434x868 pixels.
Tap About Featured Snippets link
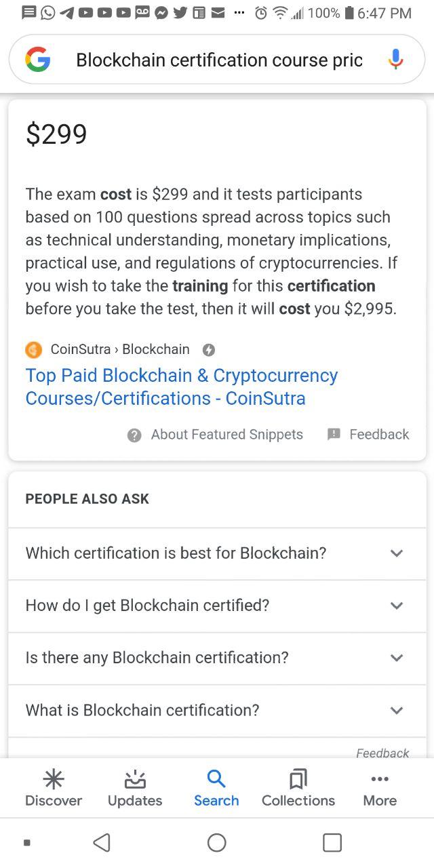[x=226, y=435]
